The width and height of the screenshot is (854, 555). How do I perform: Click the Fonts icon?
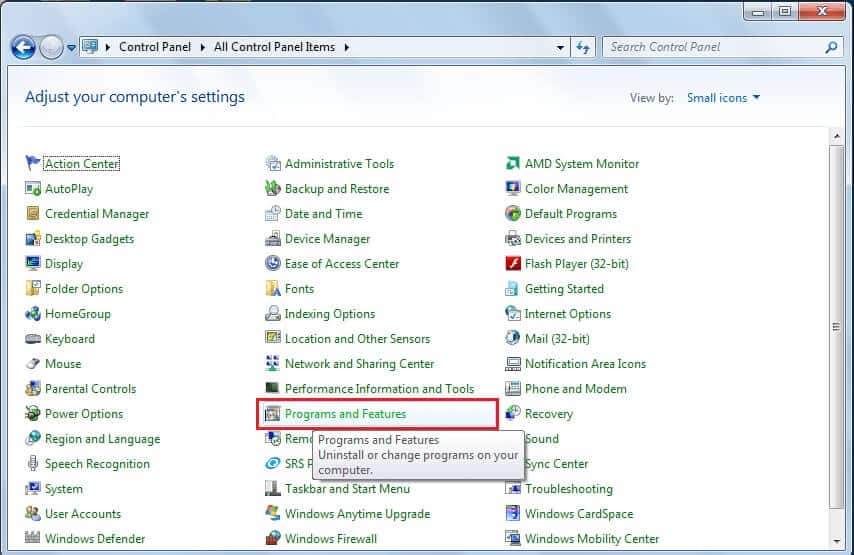pyautogui.click(x=272, y=288)
